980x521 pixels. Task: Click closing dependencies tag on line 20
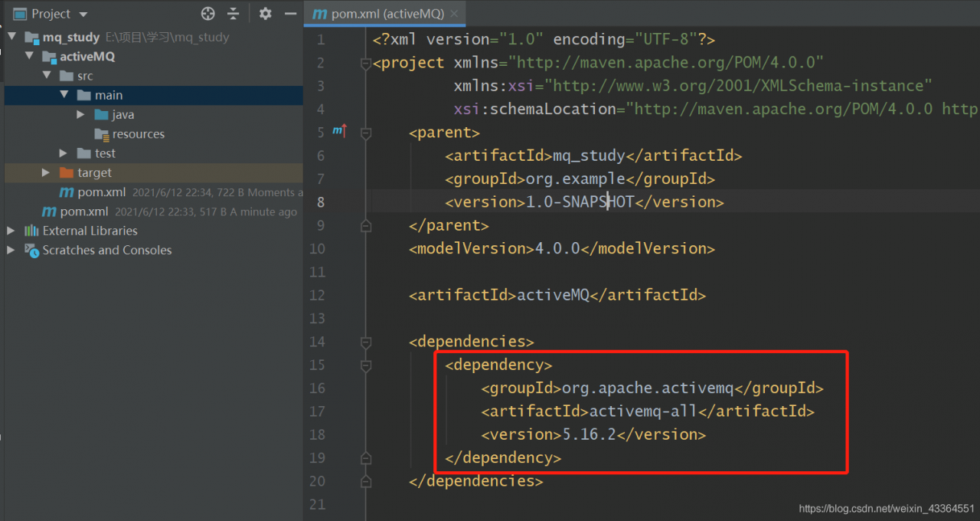[476, 481]
